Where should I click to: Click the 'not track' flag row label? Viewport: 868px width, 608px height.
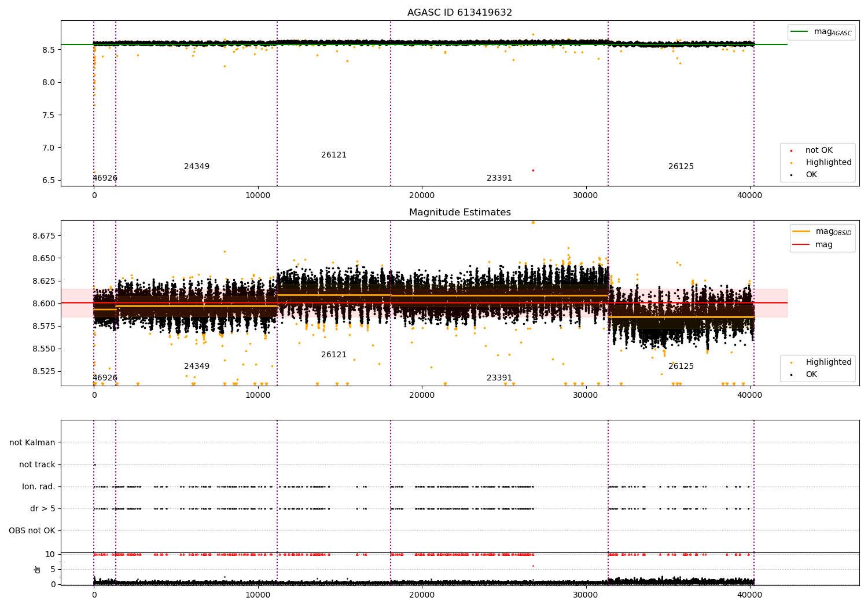(37, 465)
